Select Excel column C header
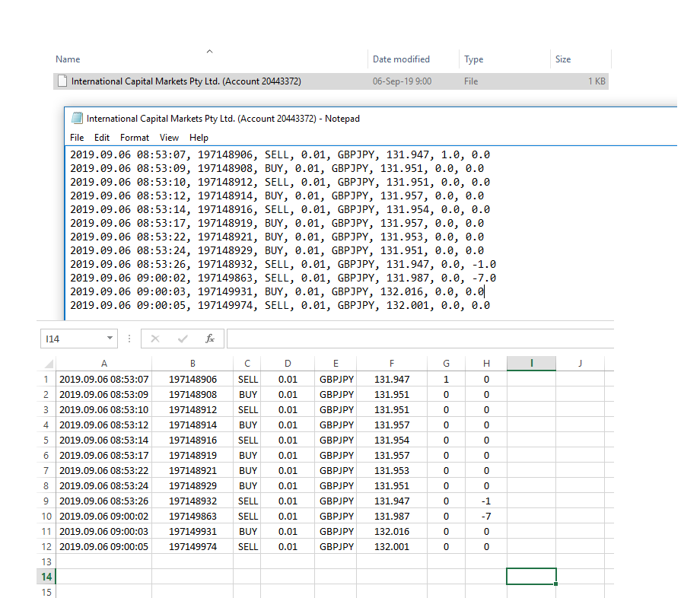This screenshot has height=598, width=700. [247, 364]
